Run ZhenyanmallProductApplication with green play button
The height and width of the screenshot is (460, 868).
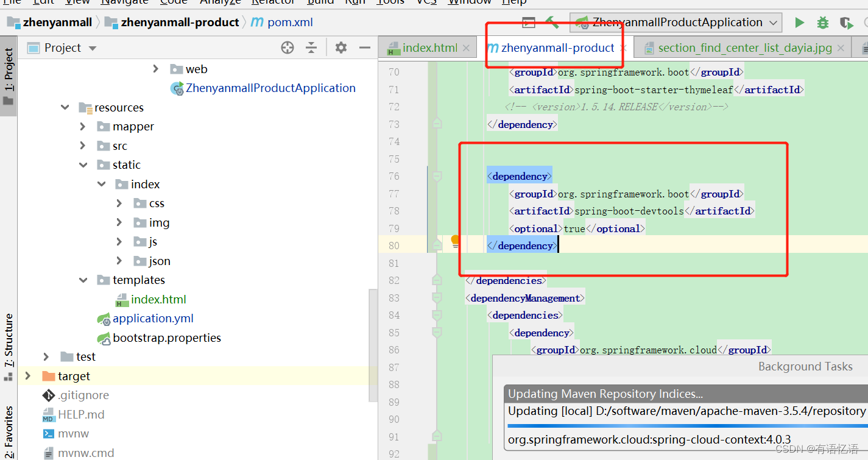(x=799, y=23)
